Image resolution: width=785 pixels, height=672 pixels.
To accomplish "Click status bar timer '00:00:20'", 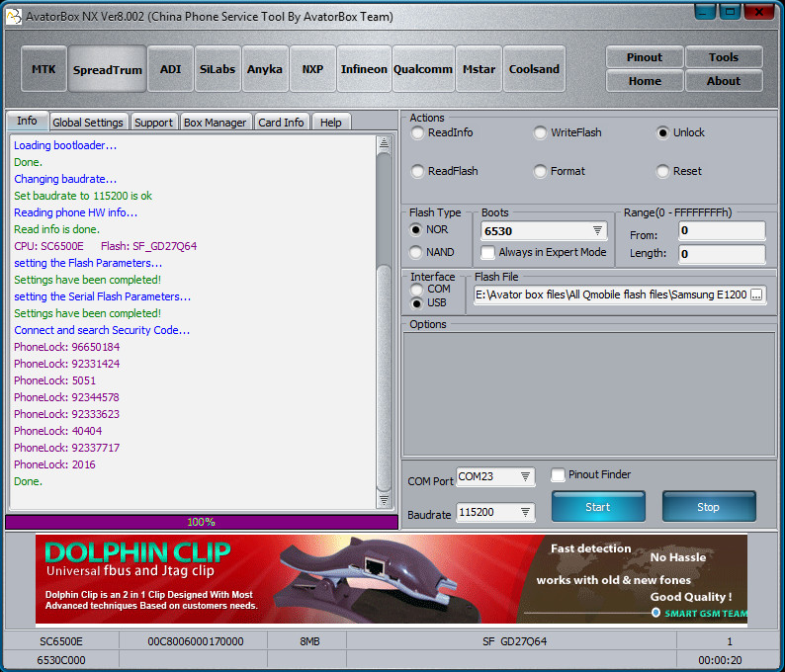I will (x=720, y=660).
